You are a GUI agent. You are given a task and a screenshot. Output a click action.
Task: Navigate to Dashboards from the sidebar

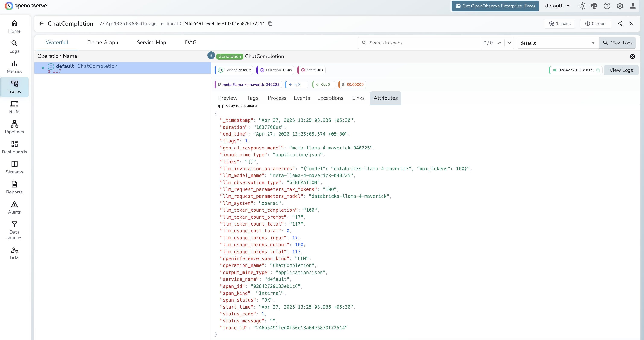coord(14,147)
